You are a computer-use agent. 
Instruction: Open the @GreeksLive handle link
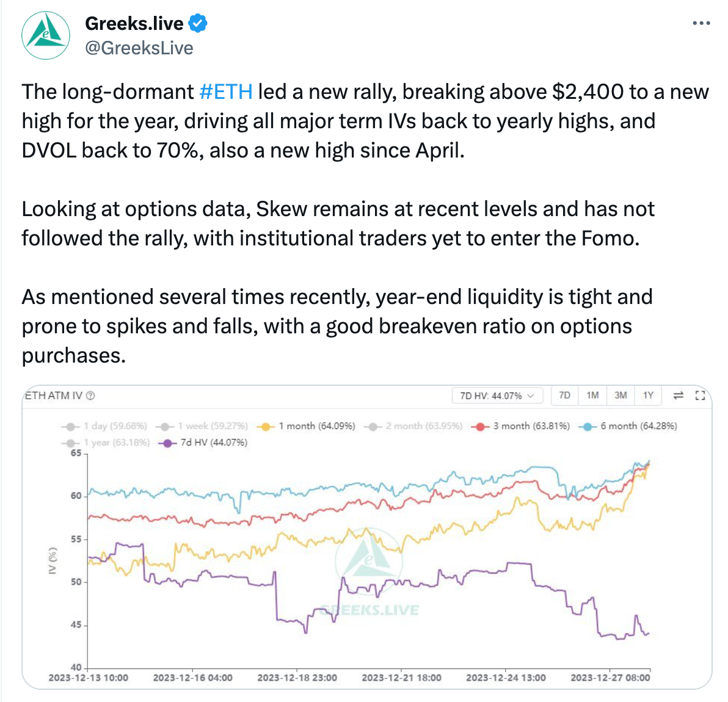[139, 48]
